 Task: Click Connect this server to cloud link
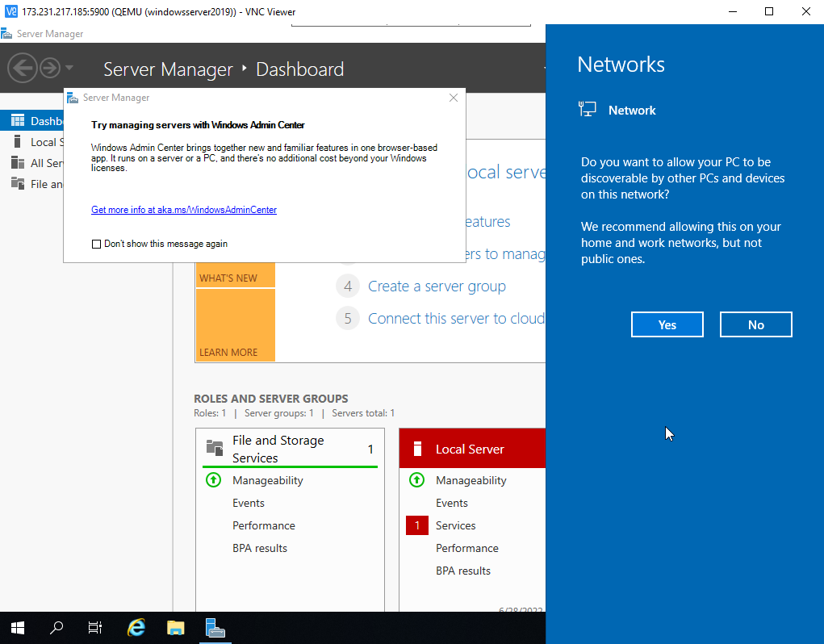(456, 318)
